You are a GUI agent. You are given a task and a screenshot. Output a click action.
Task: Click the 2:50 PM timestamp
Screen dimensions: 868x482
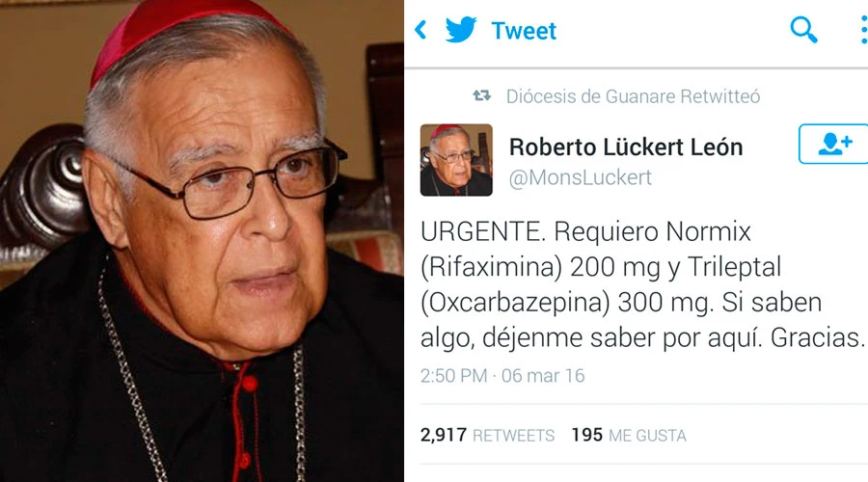[x=453, y=376]
